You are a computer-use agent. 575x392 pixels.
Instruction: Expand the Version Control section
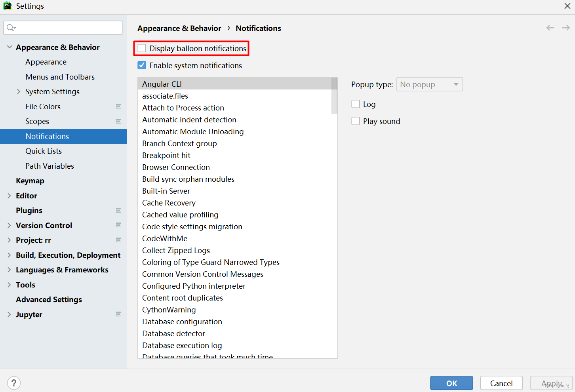(x=10, y=225)
